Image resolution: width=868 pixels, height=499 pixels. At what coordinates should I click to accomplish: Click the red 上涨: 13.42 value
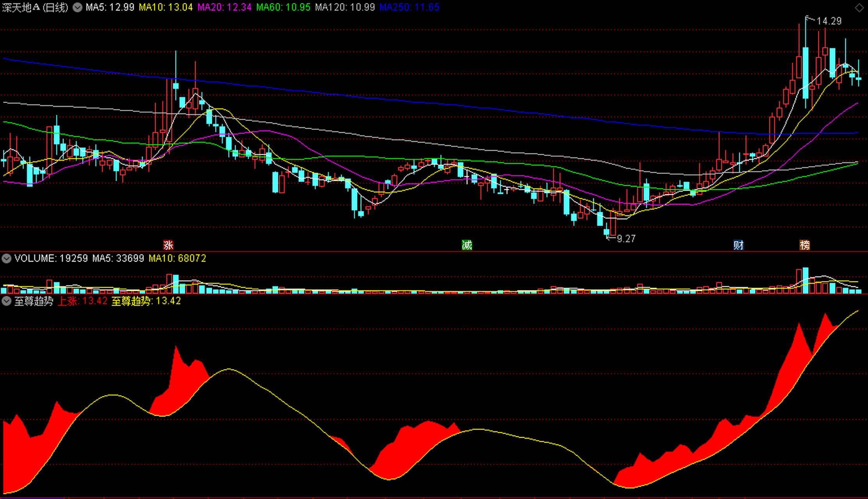pyautogui.click(x=83, y=301)
